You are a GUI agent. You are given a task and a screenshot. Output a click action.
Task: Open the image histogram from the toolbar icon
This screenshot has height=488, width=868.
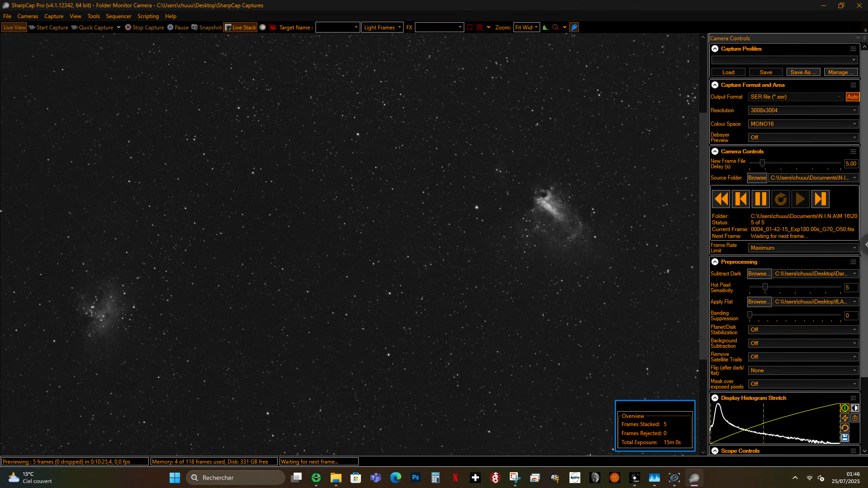[545, 27]
